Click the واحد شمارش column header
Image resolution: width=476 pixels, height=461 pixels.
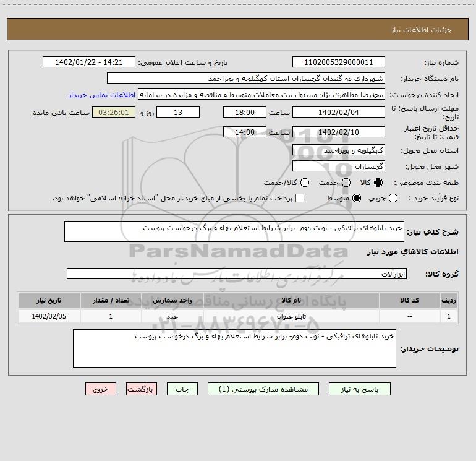click(172, 300)
